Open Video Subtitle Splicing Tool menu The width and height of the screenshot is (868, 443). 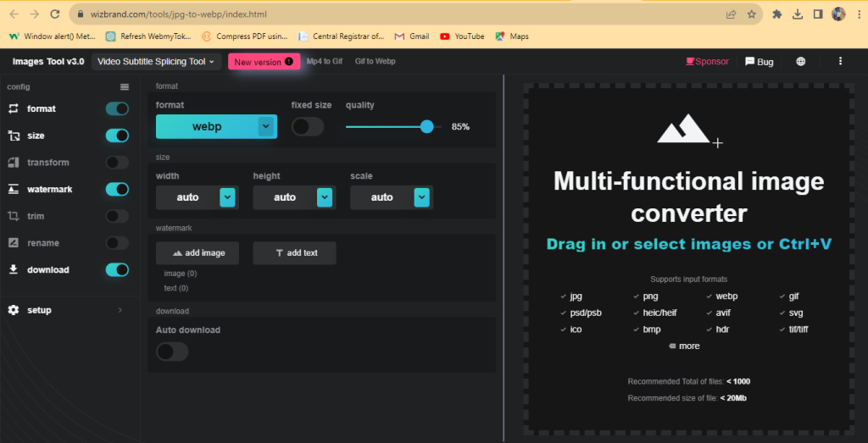pos(156,62)
